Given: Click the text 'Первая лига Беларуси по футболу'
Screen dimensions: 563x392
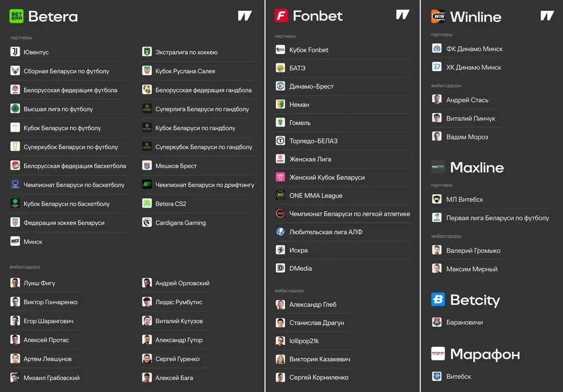Looking at the screenshot, I should [498, 218].
